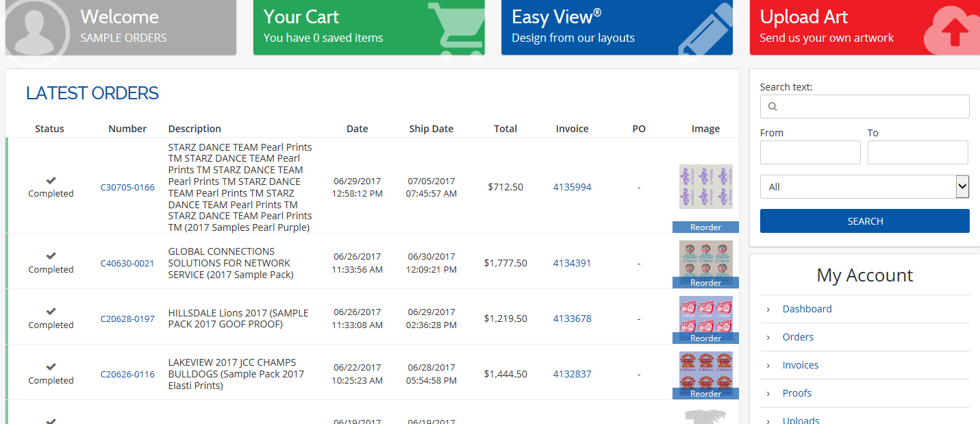This screenshot has width=980, height=424.
Task: Open the Dashboard link in My Account
Action: pos(807,308)
